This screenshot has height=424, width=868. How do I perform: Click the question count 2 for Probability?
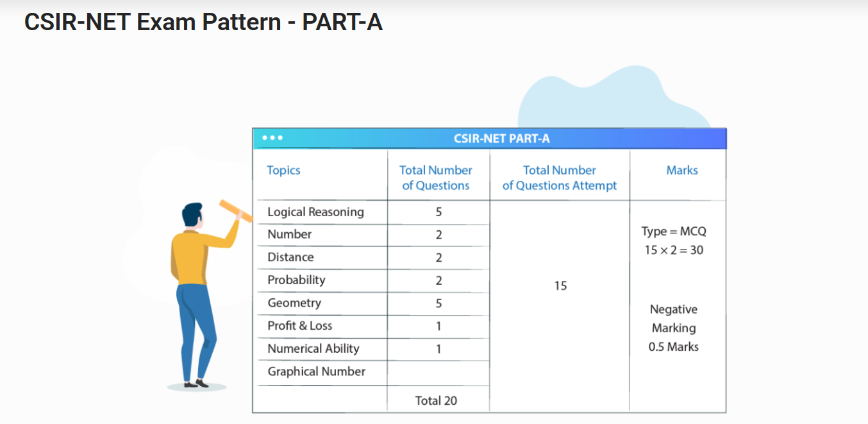(439, 280)
